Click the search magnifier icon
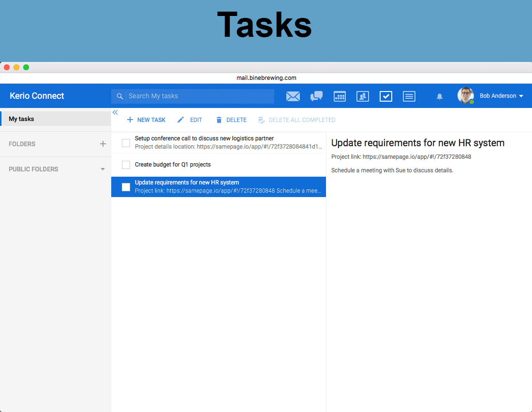This screenshot has height=412, width=532. coord(119,96)
